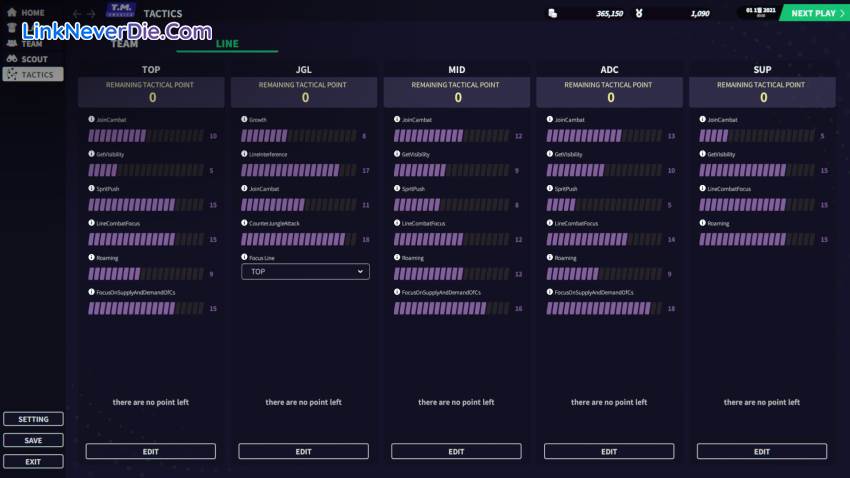Viewport: 850px width, 478px height.
Task: Click the coins currency icon in top bar
Action: pyautogui.click(x=552, y=13)
